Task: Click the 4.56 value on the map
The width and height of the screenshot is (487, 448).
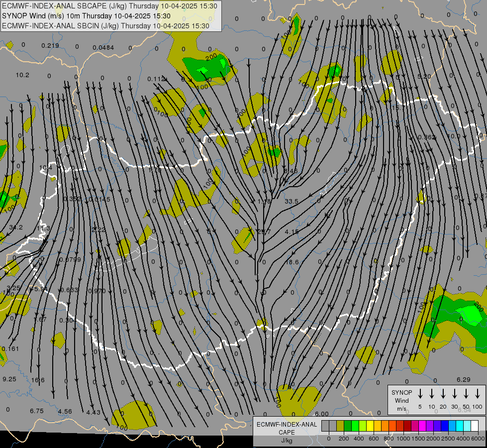Action: tap(65, 411)
